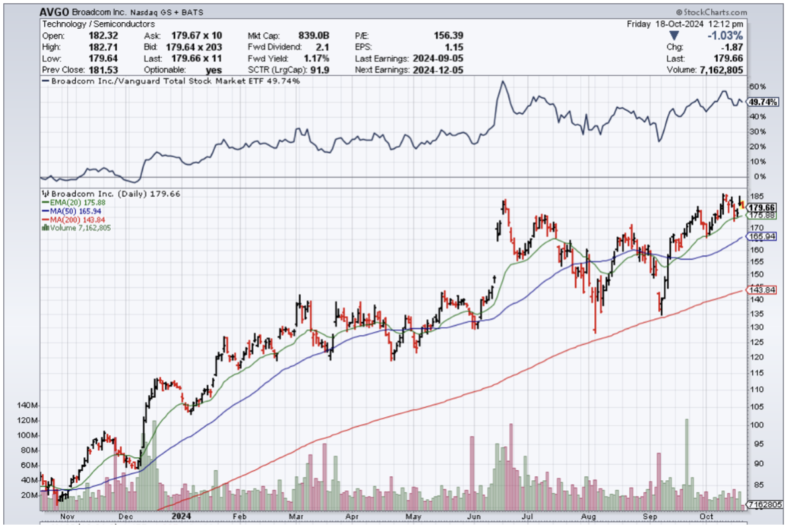
Task: Click the Optionable value yes
Action: (x=214, y=71)
